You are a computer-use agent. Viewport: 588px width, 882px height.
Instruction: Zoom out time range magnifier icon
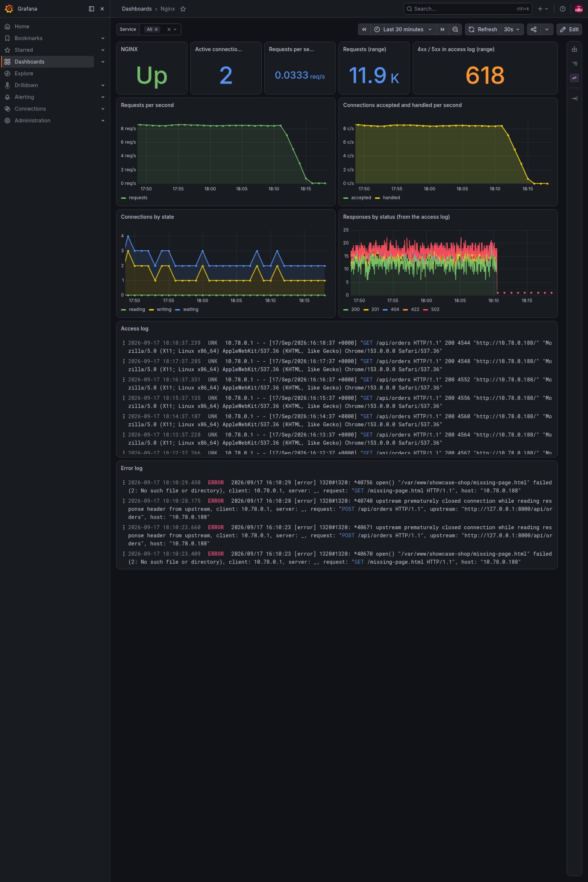click(x=455, y=29)
